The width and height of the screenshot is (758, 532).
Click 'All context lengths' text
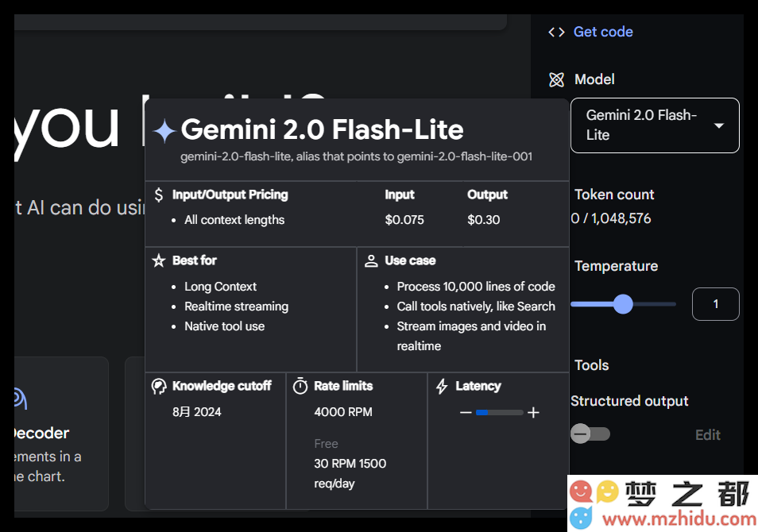234,220
